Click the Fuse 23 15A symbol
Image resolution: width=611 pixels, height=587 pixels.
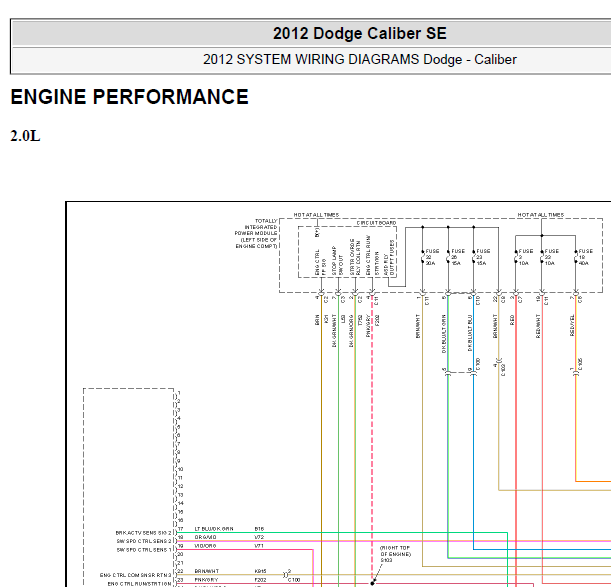coord(473,257)
